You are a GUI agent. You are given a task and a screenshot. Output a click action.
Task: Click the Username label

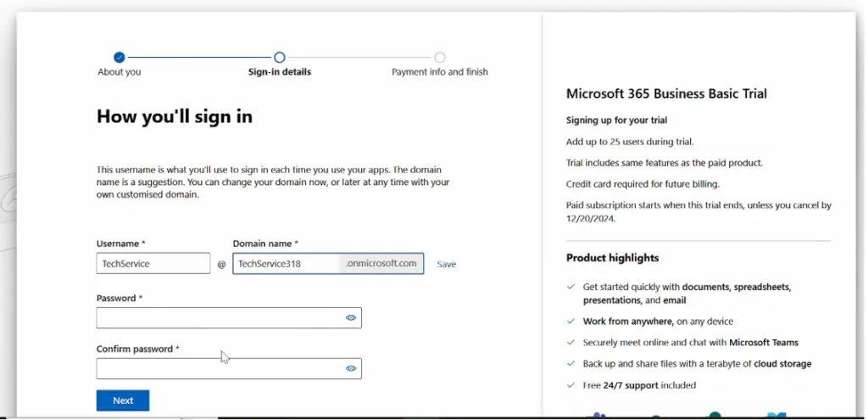click(x=117, y=244)
